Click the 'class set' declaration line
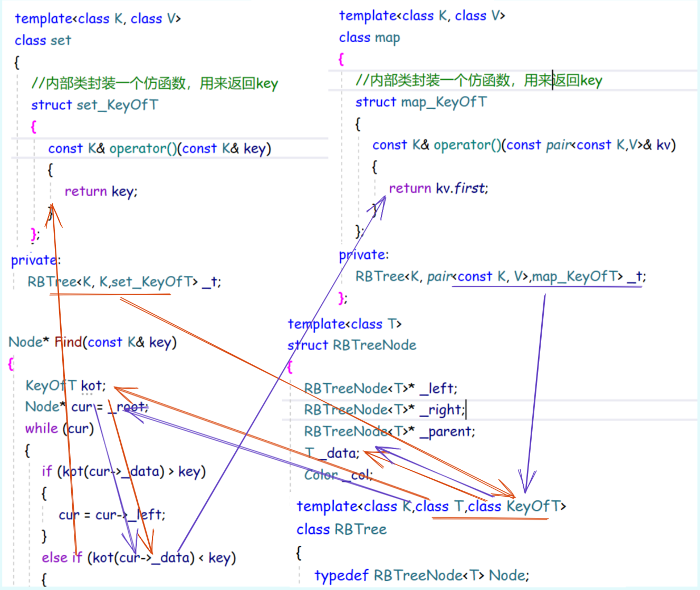 tap(43, 40)
